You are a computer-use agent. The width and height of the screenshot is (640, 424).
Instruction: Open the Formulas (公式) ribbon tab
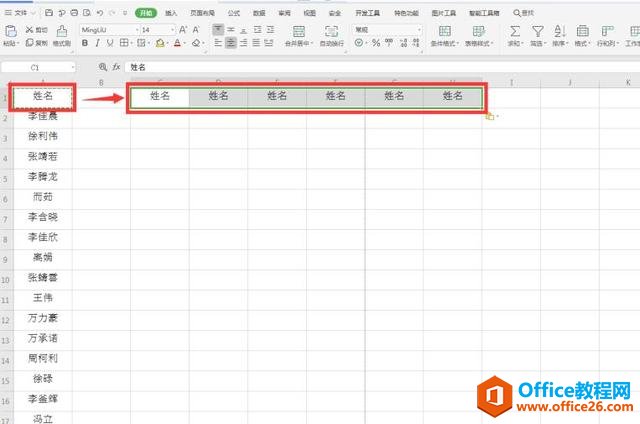(233, 13)
